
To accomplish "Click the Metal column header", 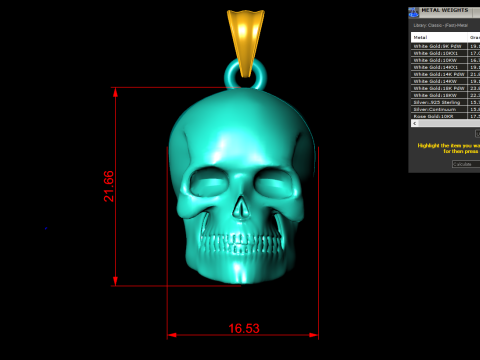I will click(x=439, y=37).
